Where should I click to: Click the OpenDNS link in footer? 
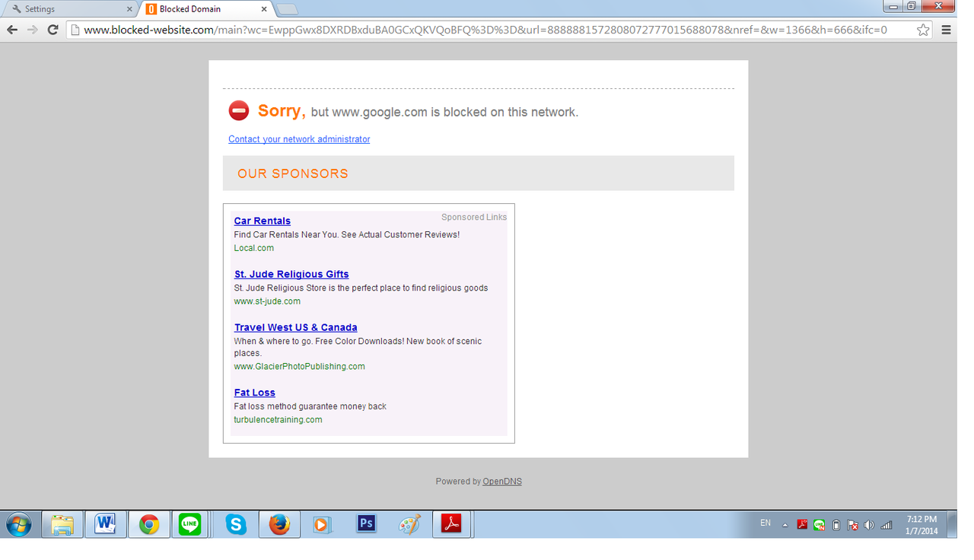tap(502, 482)
